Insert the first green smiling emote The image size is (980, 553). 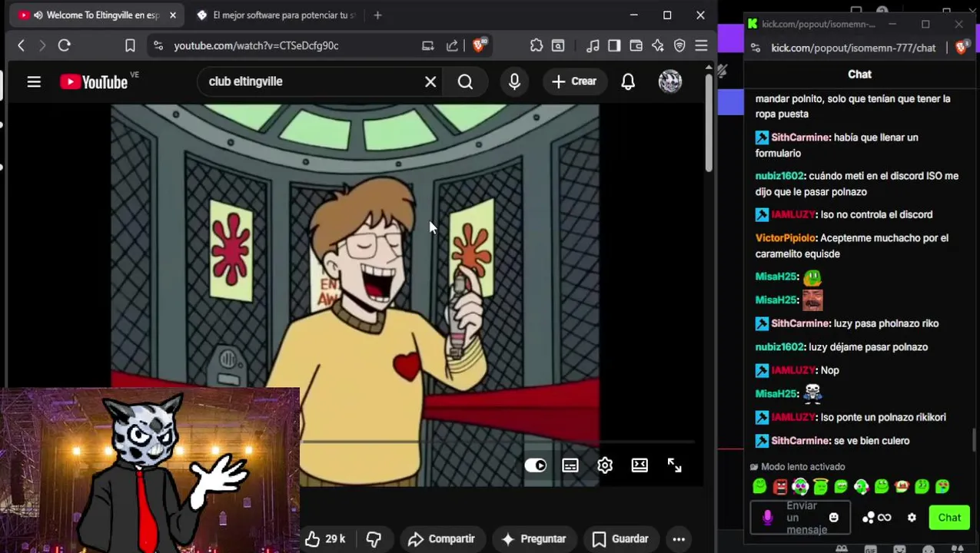[x=759, y=487]
